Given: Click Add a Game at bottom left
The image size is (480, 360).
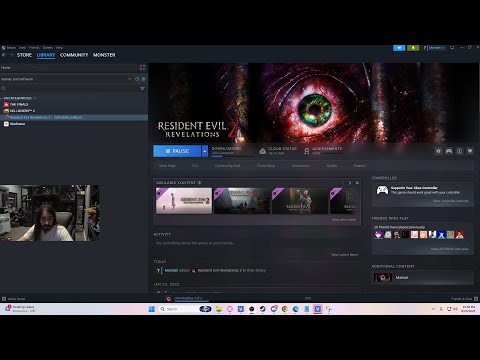Looking at the screenshot, I should (x=13, y=299).
